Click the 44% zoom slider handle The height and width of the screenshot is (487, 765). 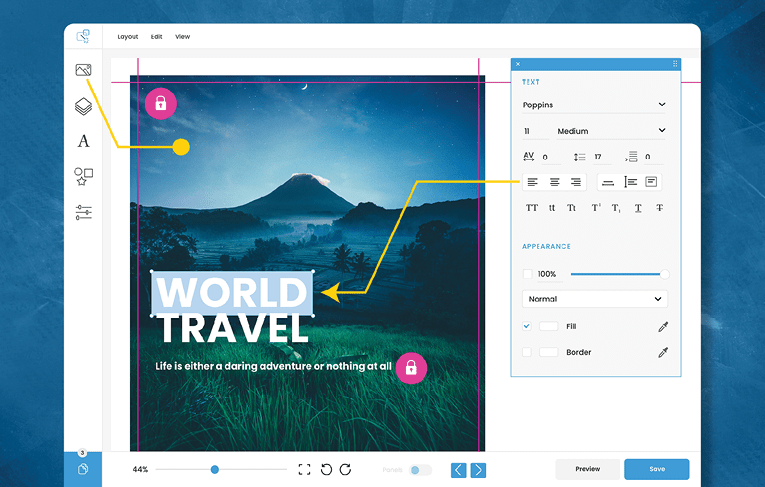(215, 469)
